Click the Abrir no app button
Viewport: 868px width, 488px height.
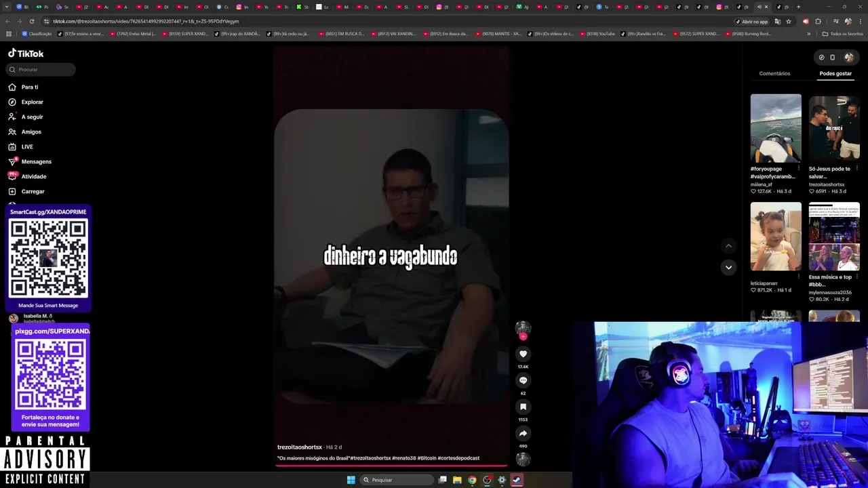click(752, 21)
